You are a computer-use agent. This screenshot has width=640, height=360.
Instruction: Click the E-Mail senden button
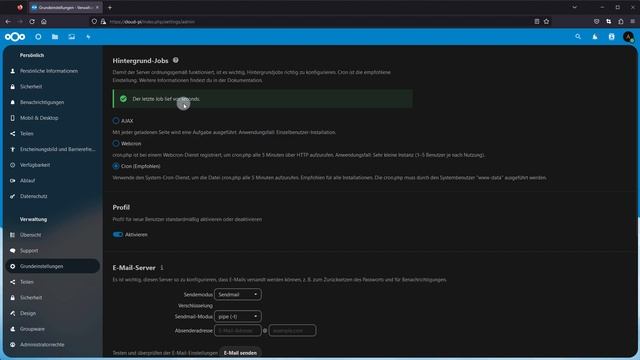coord(240,353)
